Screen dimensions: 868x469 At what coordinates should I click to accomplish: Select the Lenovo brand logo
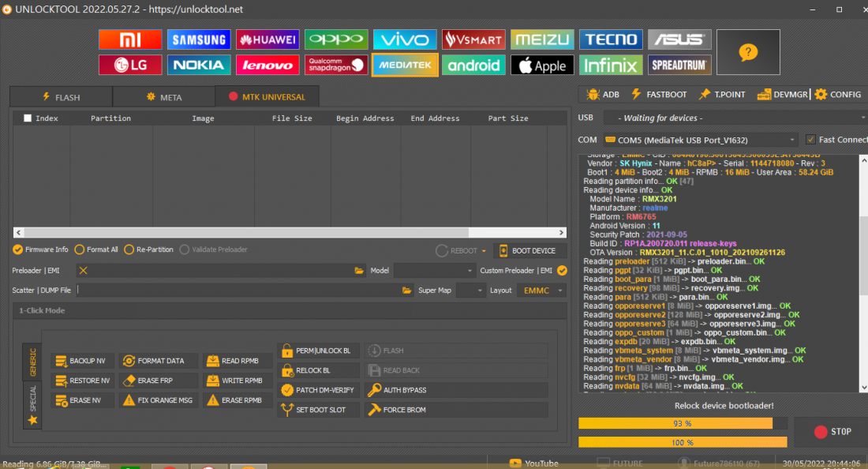tap(268, 65)
